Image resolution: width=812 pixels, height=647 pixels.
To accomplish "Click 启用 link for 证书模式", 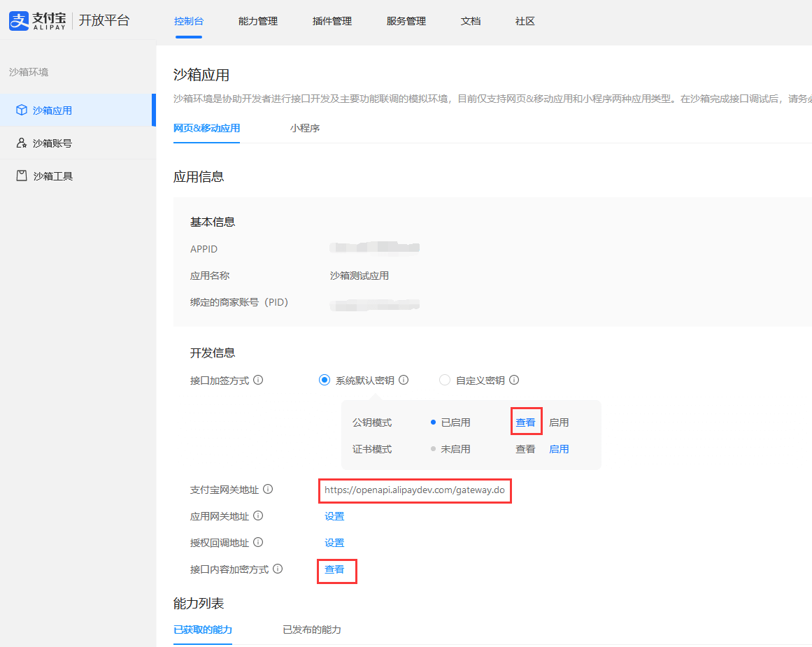I will [559, 449].
